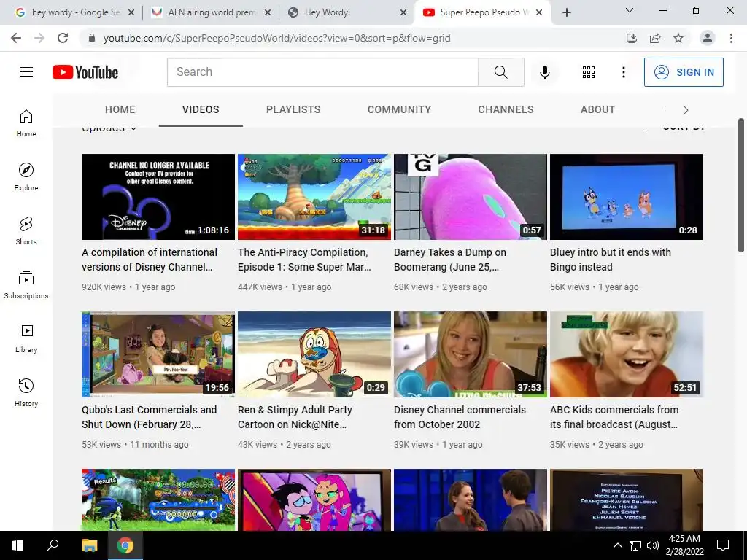Open a new browser tab
This screenshot has height=560, width=747.
566,12
